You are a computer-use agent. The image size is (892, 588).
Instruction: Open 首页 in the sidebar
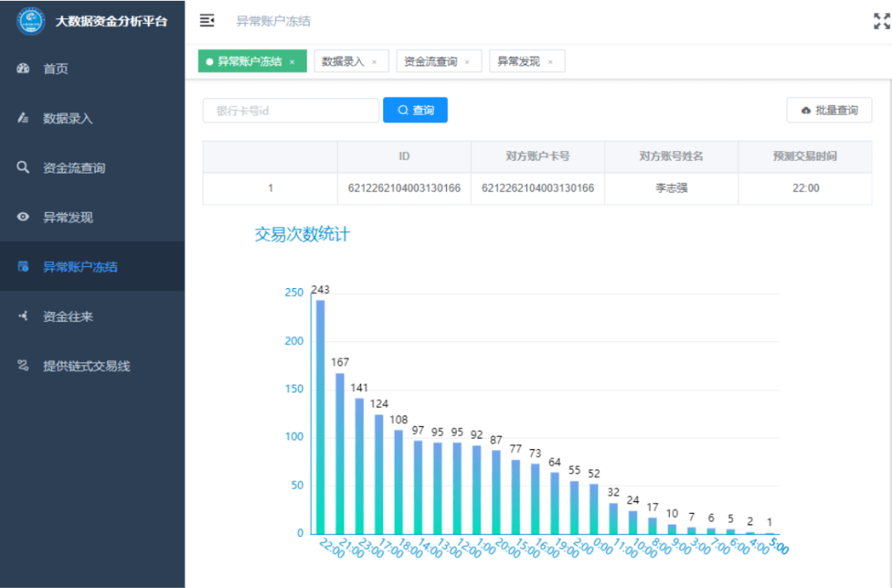pyautogui.click(x=93, y=69)
